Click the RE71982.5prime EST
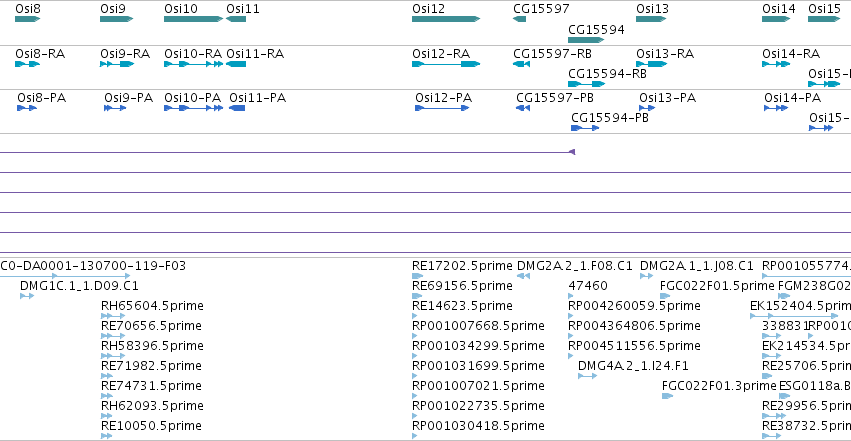The height and width of the screenshot is (441, 851). (x=107, y=376)
